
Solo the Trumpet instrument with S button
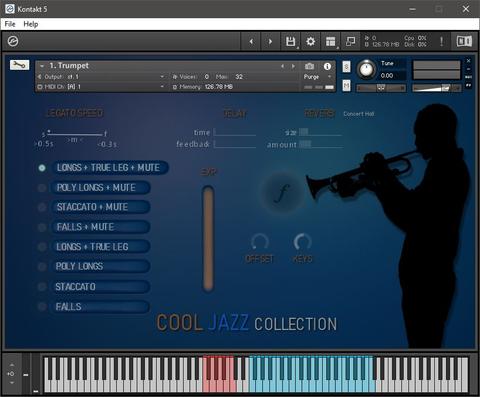346,67
